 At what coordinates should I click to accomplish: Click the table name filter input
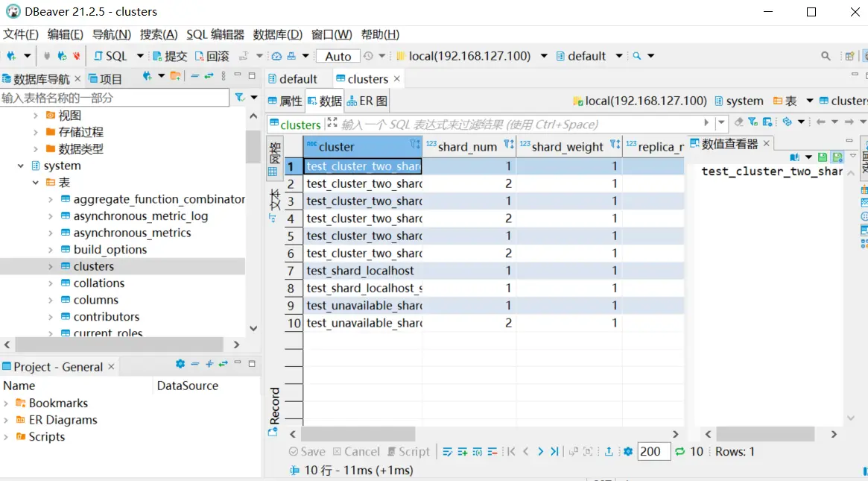tap(115, 98)
